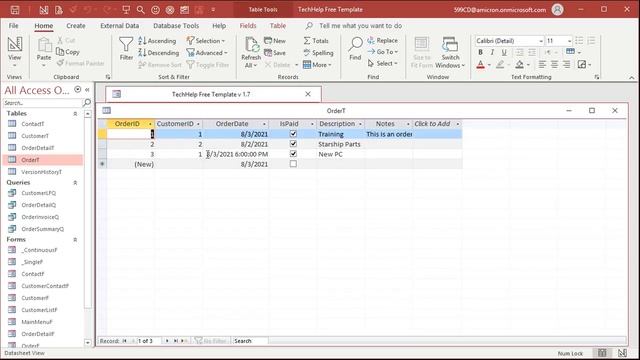Open text highlight color

pos(500,64)
